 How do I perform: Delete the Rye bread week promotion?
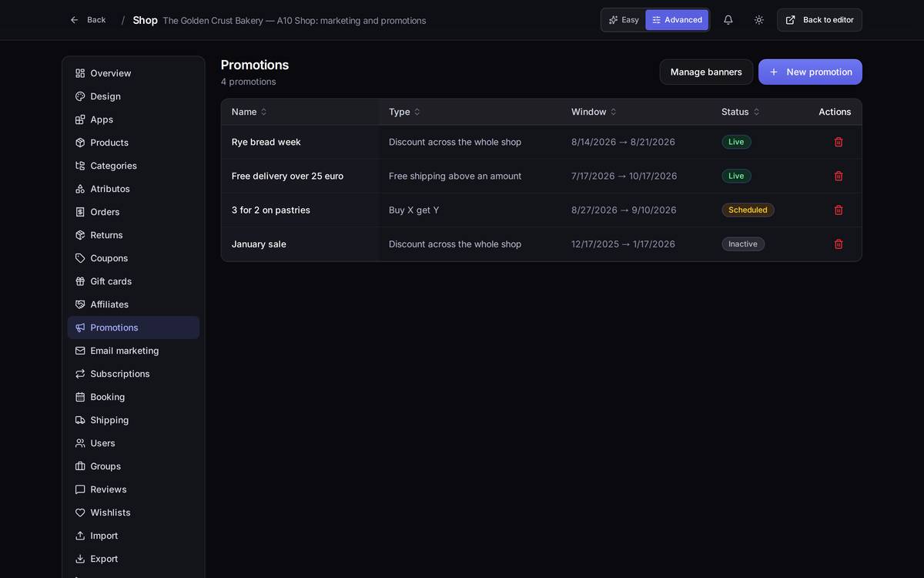coord(839,142)
